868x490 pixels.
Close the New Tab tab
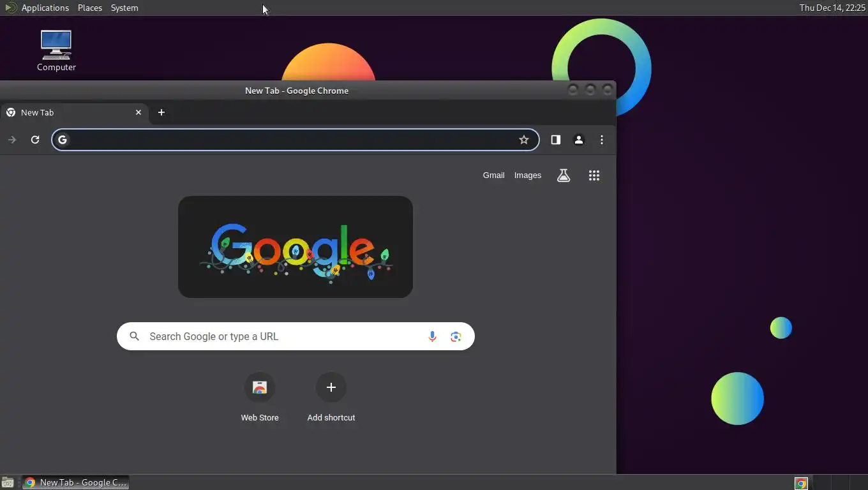[138, 112]
